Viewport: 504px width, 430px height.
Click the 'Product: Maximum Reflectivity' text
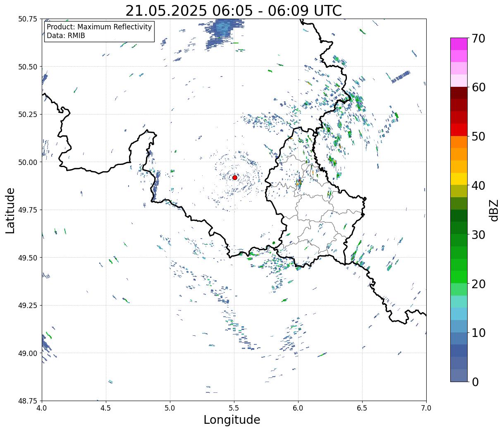[99, 27]
